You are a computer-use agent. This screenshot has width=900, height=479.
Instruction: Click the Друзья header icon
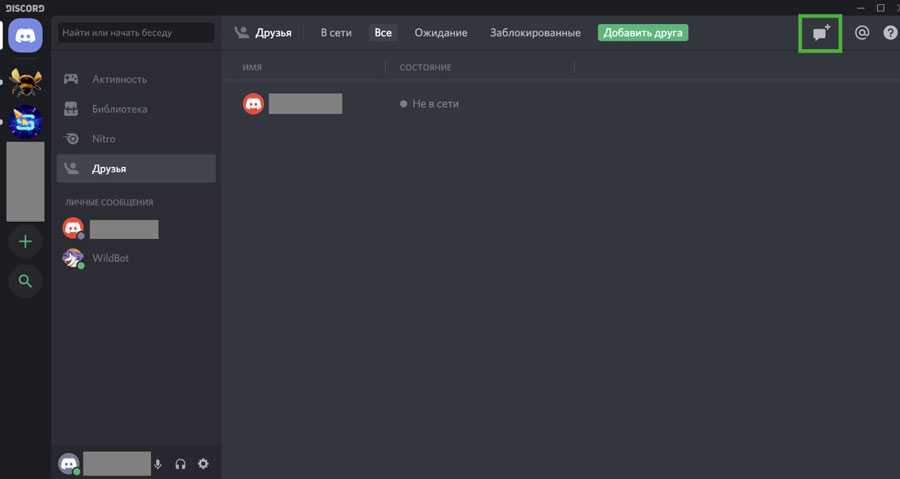click(242, 33)
